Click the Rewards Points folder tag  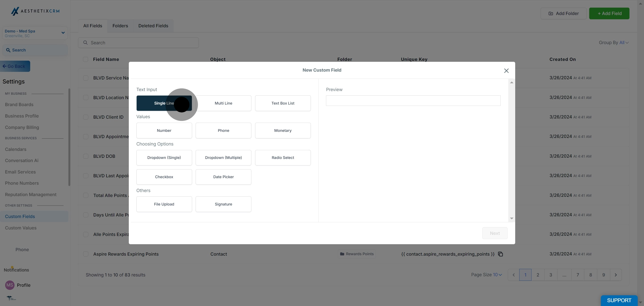click(356, 254)
